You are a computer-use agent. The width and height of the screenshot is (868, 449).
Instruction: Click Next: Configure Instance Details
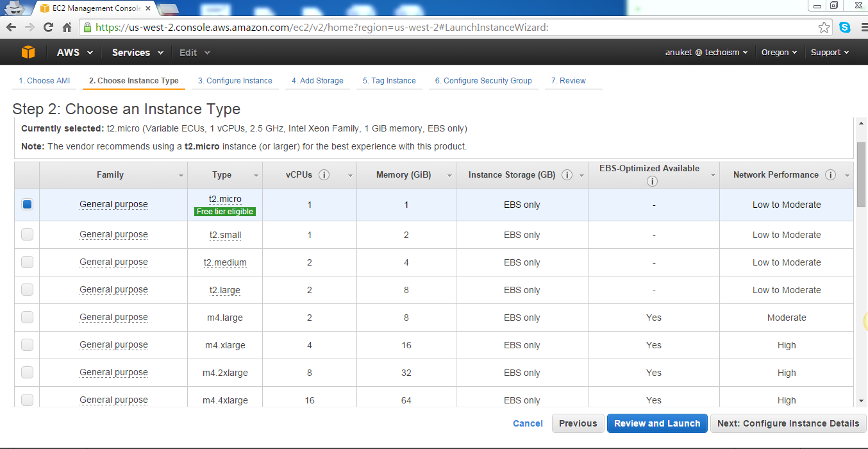788,423
